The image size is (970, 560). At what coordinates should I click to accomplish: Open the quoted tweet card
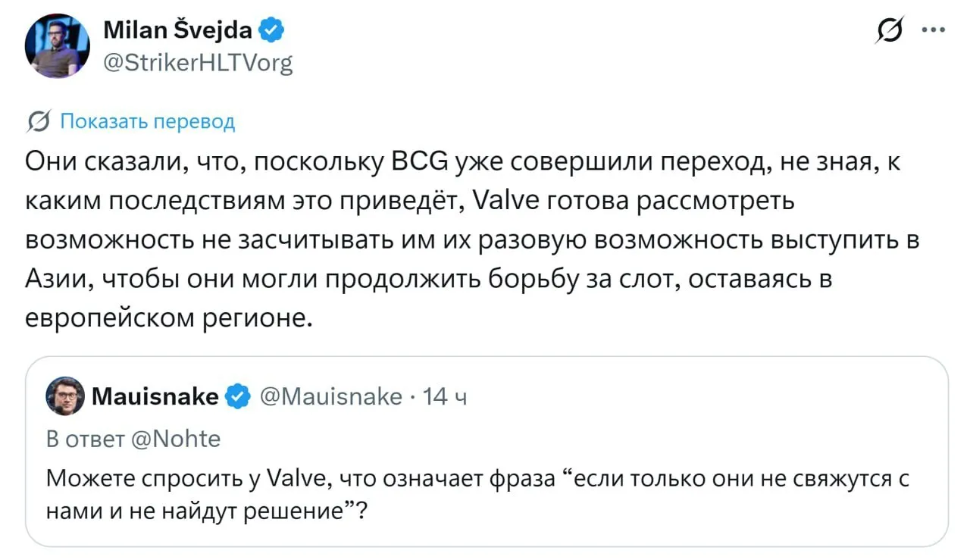tap(487, 452)
